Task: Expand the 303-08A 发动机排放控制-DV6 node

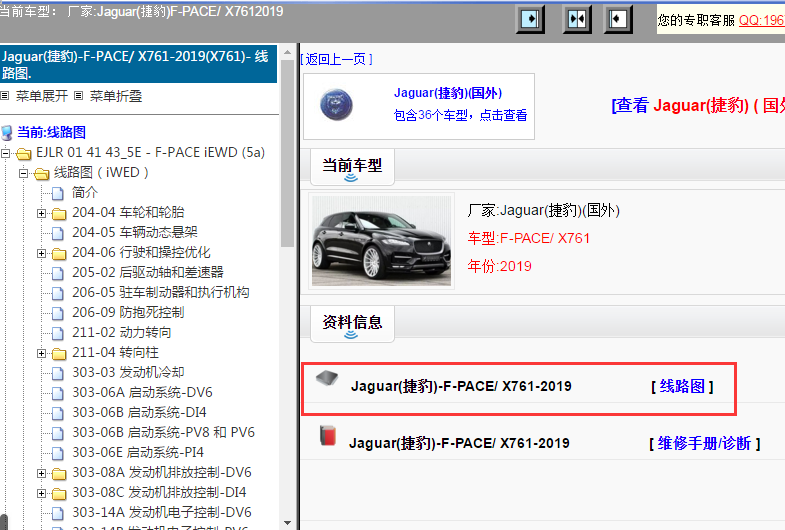Action: [42, 473]
